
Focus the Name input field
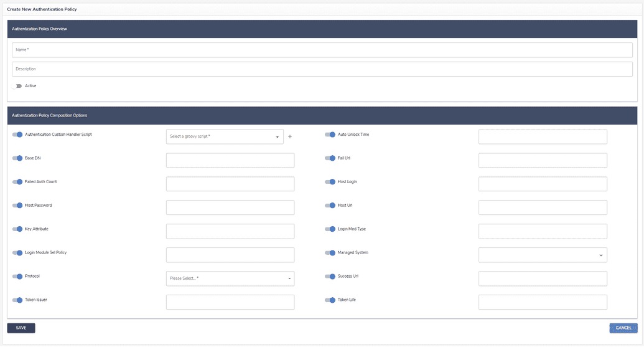322,50
